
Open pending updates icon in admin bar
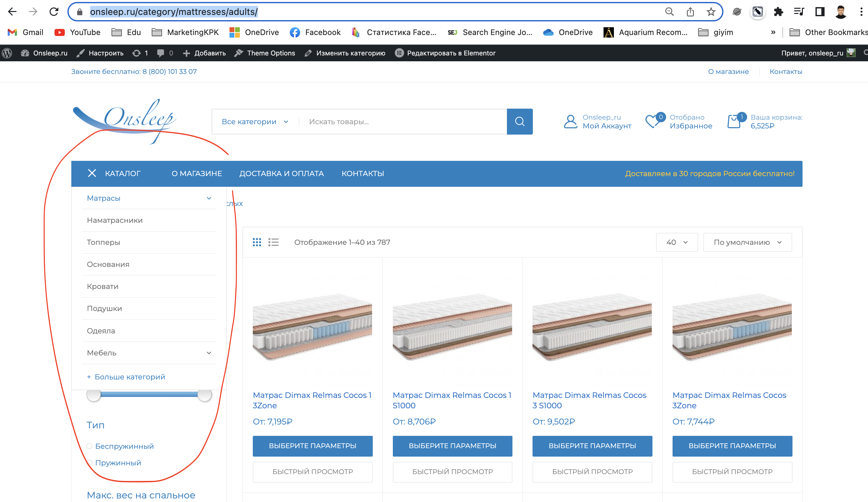[x=140, y=53]
